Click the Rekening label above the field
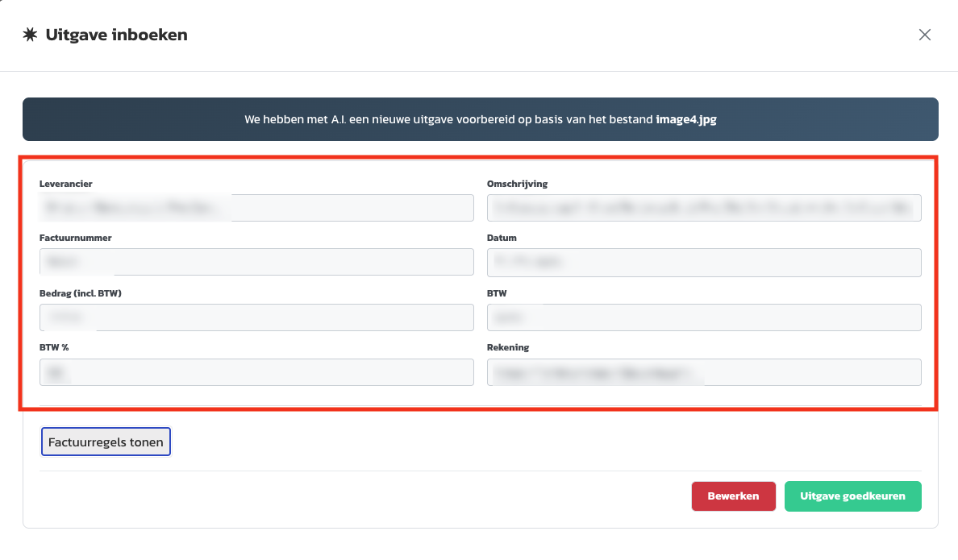 coord(508,347)
